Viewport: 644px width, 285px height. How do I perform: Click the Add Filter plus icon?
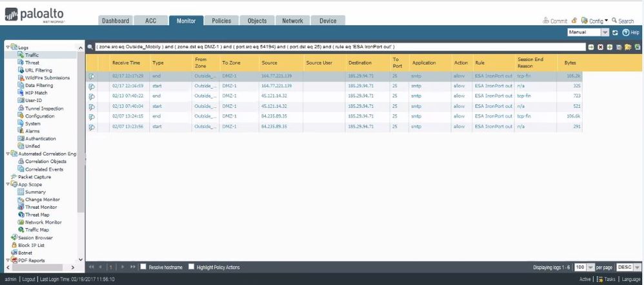pos(609,47)
